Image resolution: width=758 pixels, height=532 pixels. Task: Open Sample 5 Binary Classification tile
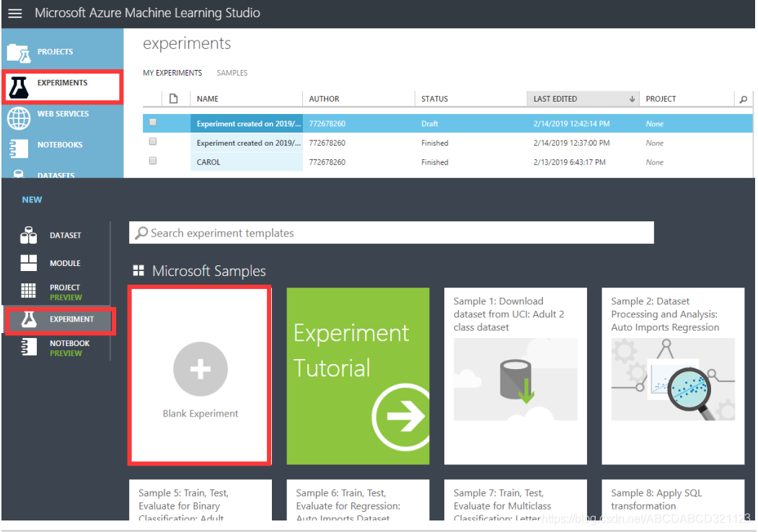[200, 500]
